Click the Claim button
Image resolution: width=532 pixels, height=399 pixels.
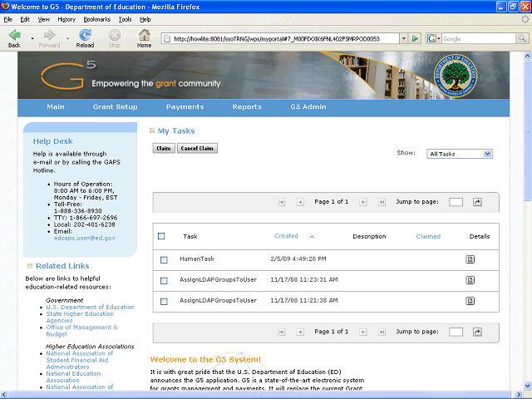164,148
